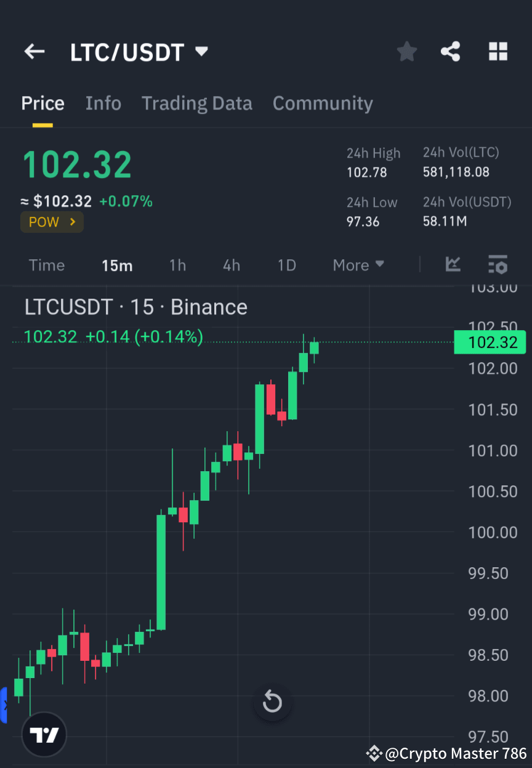The image size is (532, 768).
Task: Open the LTC/USDT pair selector dropdown
Action: [201, 52]
